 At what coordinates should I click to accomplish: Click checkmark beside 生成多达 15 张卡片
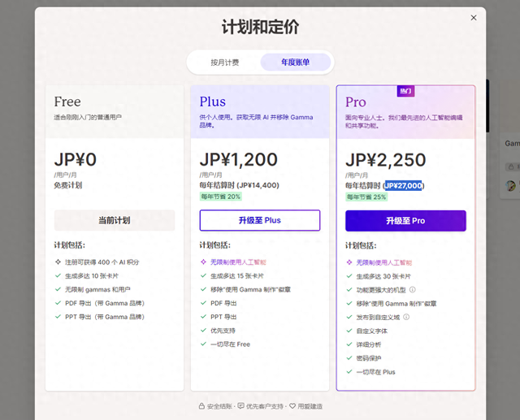click(203, 275)
